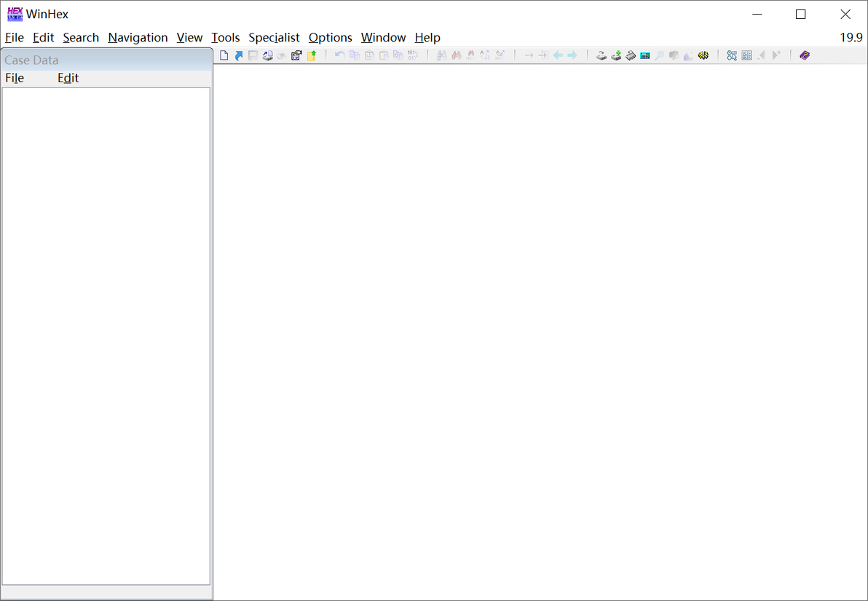Click the Modify Data 101/010 icon
Screen dimensions: 868x601
pyautogui.click(x=412, y=55)
